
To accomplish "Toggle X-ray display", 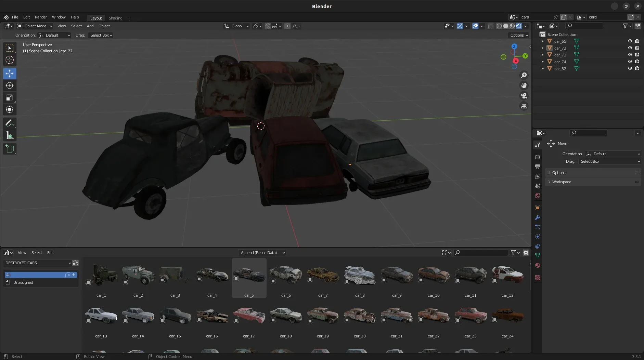I will 490,26.
